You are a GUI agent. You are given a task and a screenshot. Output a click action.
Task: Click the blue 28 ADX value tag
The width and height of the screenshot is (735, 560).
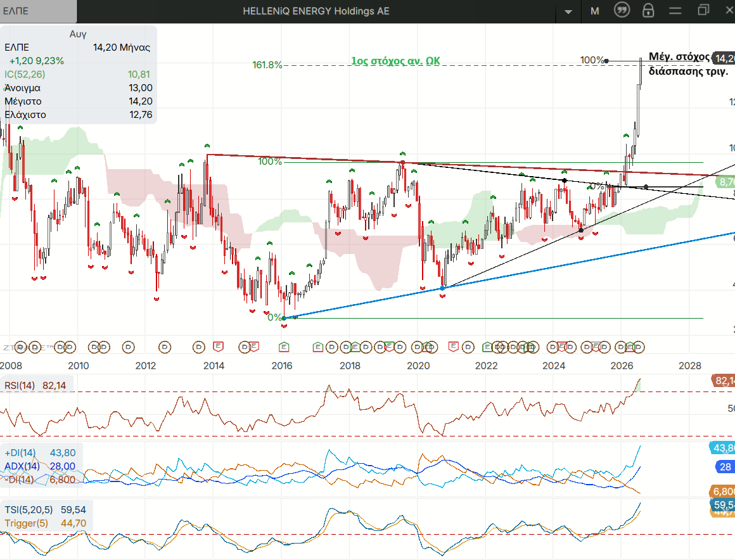tap(725, 467)
